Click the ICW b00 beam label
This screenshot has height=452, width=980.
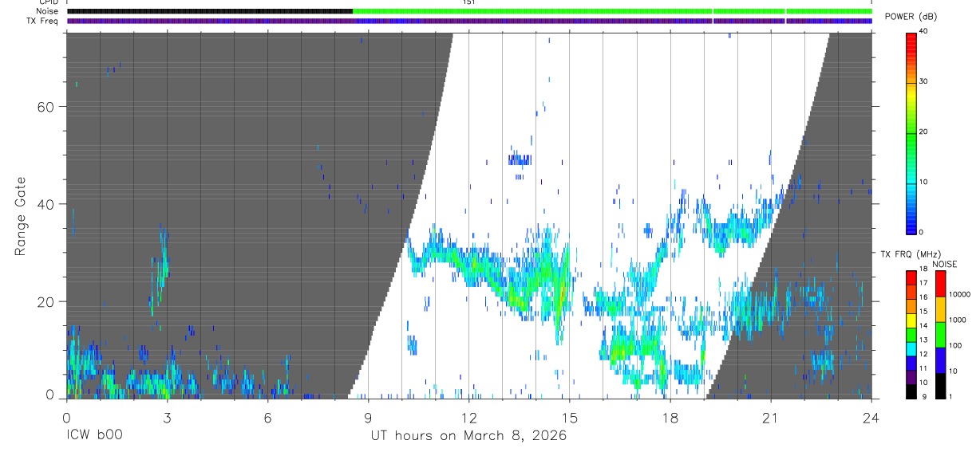click(x=94, y=436)
